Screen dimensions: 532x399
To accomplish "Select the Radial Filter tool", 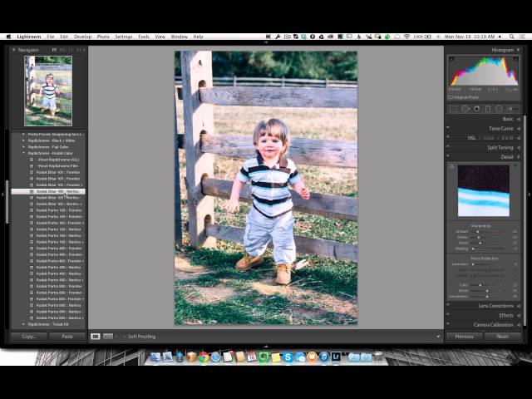I will [x=499, y=109].
